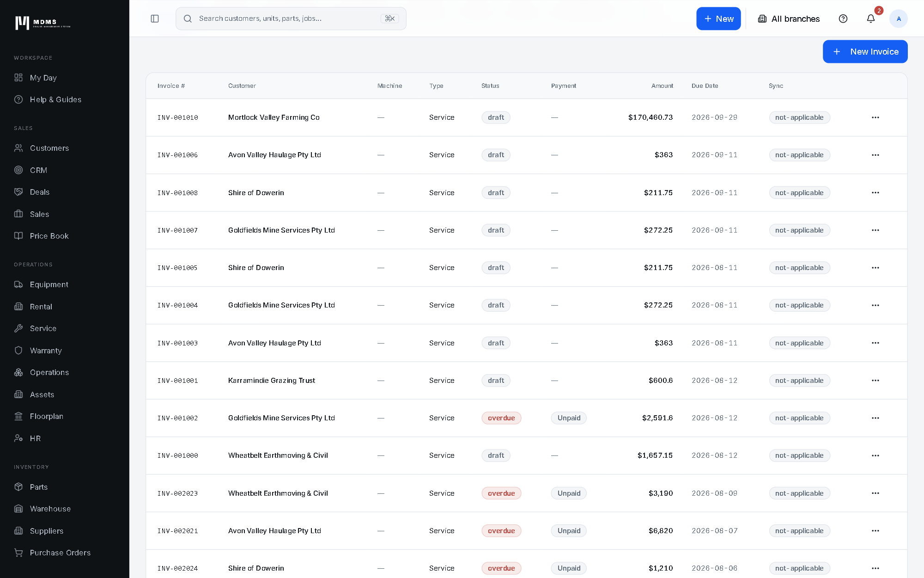924x578 pixels.
Task: Click the My Day sidebar icon
Action: pyautogui.click(x=18, y=78)
